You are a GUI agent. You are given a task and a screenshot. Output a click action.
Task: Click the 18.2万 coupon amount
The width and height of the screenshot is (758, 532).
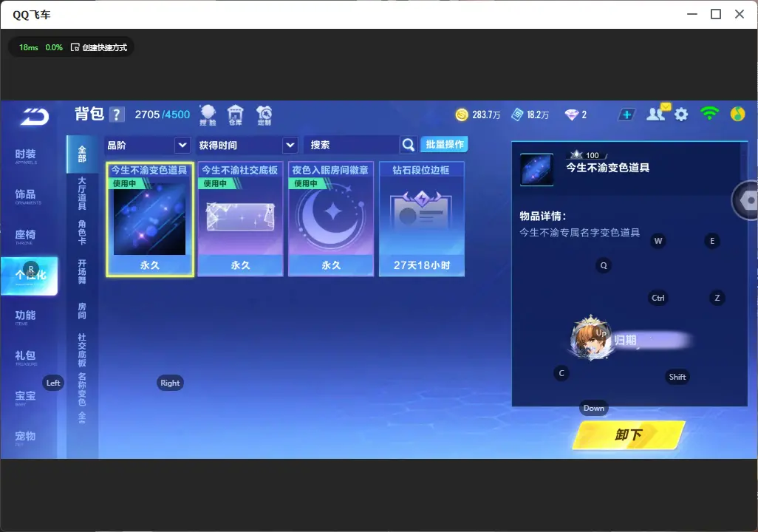point(538,115)
